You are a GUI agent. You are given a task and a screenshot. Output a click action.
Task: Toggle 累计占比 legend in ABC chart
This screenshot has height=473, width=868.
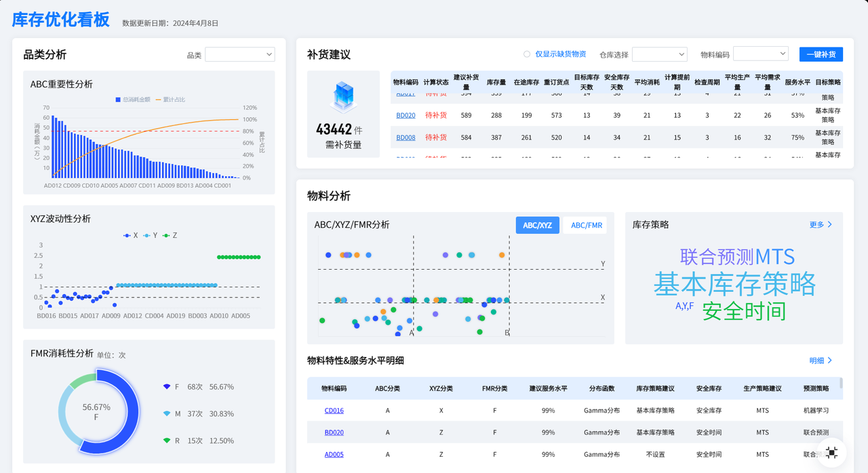170,100
